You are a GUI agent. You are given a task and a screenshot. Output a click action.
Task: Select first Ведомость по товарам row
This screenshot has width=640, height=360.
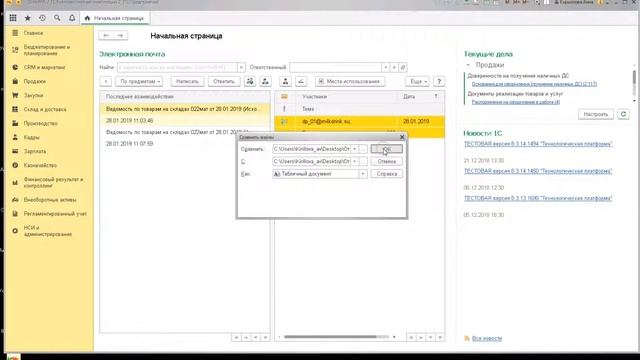click(184, 109)
